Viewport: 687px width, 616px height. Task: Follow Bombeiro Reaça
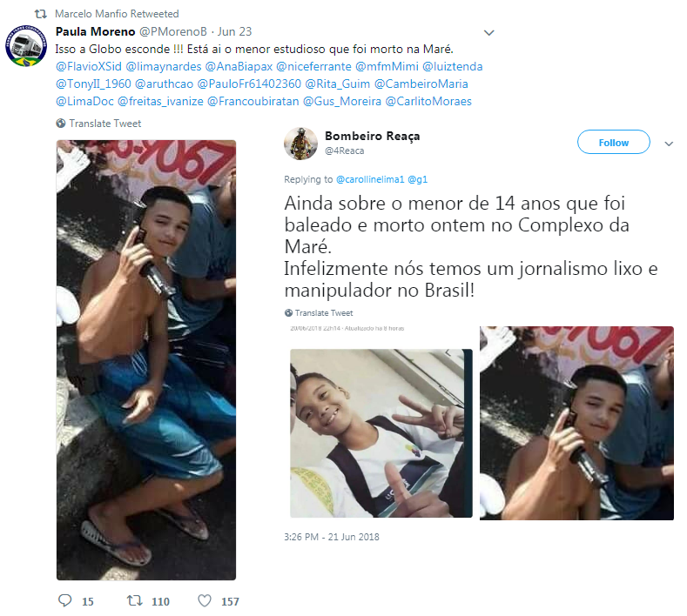pos(613,143)
